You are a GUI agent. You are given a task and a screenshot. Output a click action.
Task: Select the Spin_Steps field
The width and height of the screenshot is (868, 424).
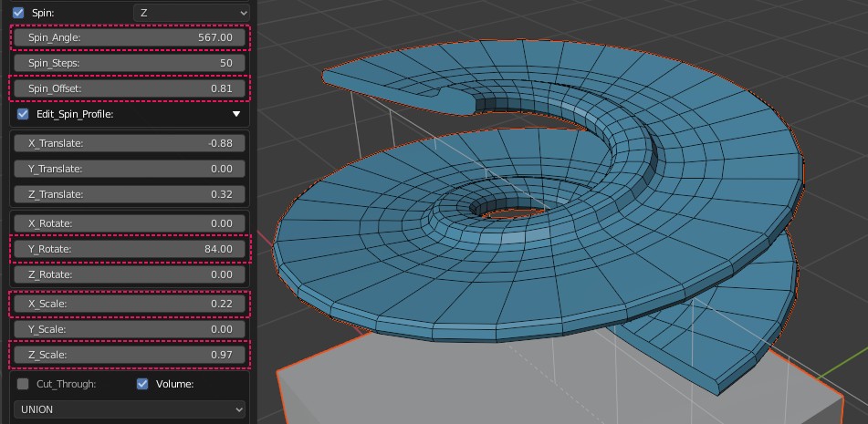pyautogui.click(x=129, y=63)
